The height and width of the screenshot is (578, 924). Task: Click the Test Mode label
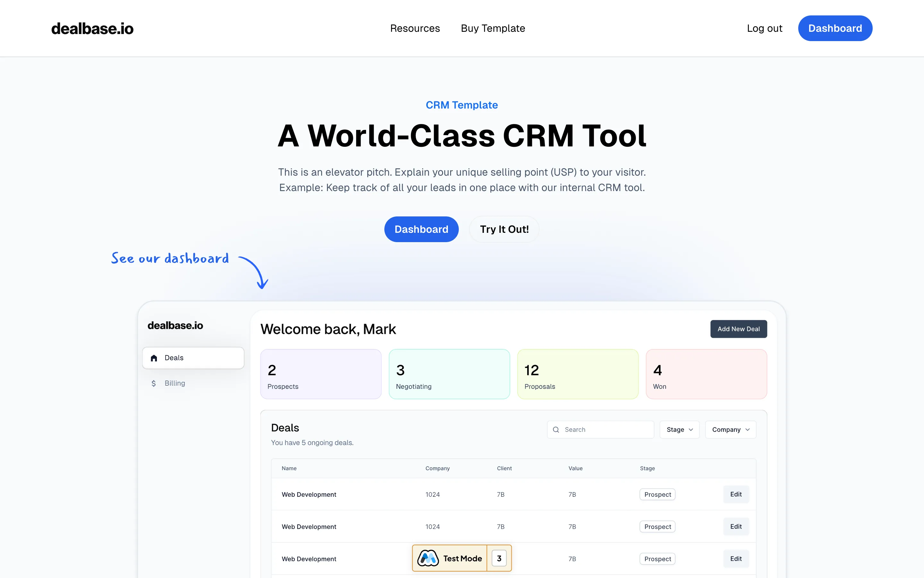click(462, 558)
